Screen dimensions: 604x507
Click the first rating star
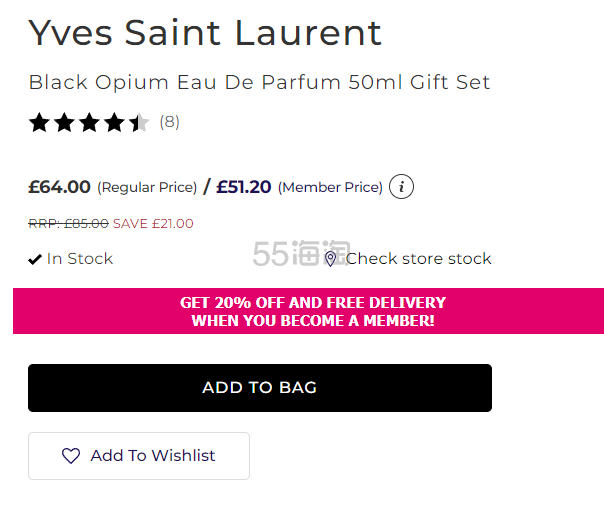click(39, 123)
